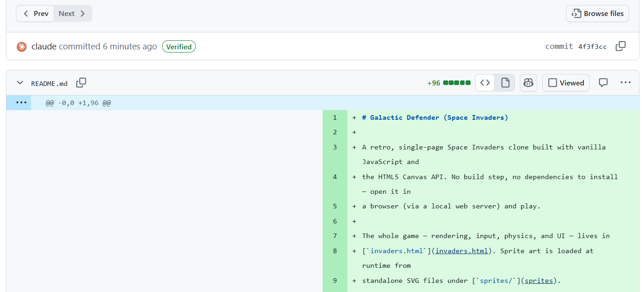The image size is (644, 292).
Task: Open more options menu for README.md
Action: click(x=625, y=83)
